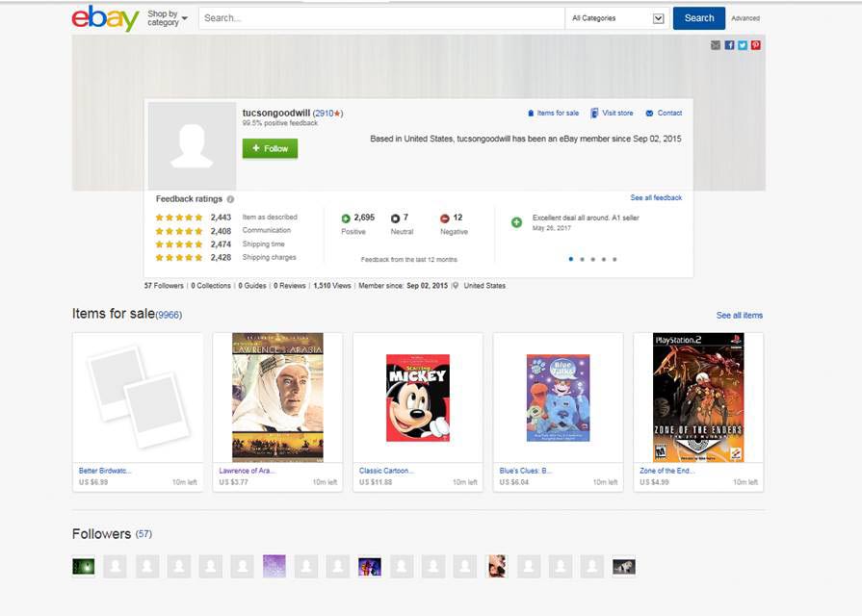Click the eBay logo
Screen dimensions: 862x616
[x=105, y=18]
